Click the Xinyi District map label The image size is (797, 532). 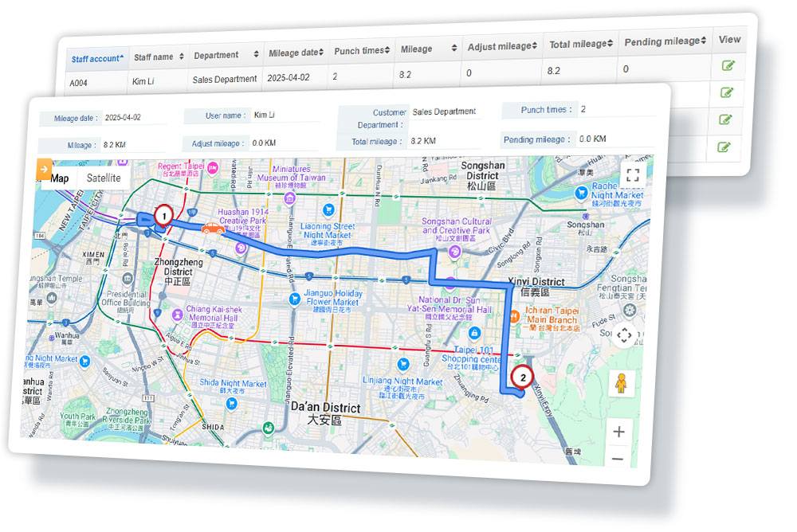[x=536, y=287]
